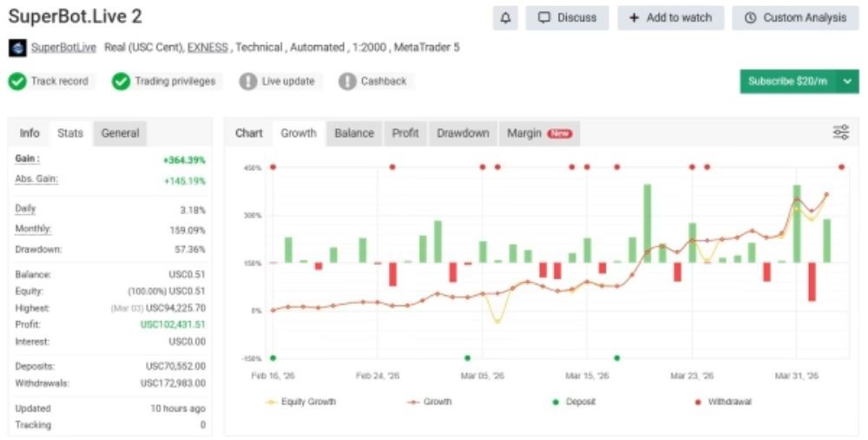Click the Add to watch button
The image size is (868, 440).
coord(670,17)
